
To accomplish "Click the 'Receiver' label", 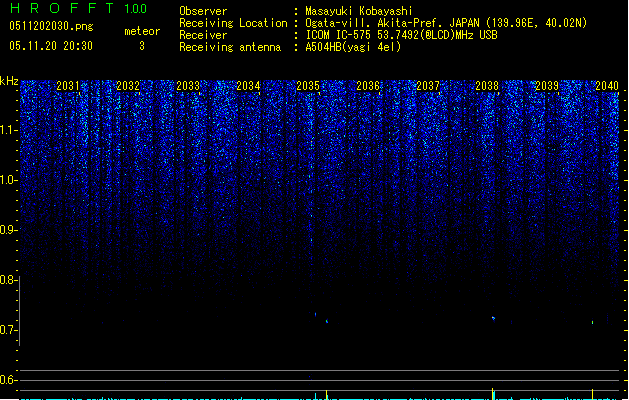I will point(203,35).
